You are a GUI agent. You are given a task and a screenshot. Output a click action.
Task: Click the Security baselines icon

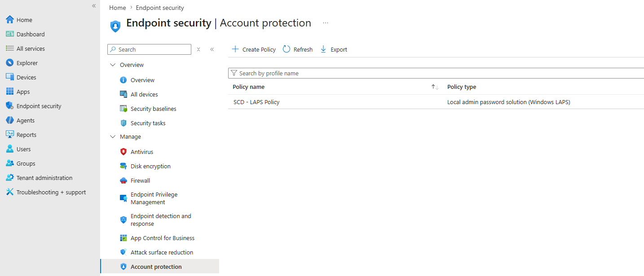point(124,109)
